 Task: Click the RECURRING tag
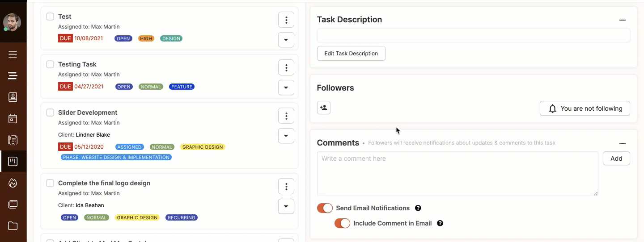pyautogui.click(x=182, y=217)
